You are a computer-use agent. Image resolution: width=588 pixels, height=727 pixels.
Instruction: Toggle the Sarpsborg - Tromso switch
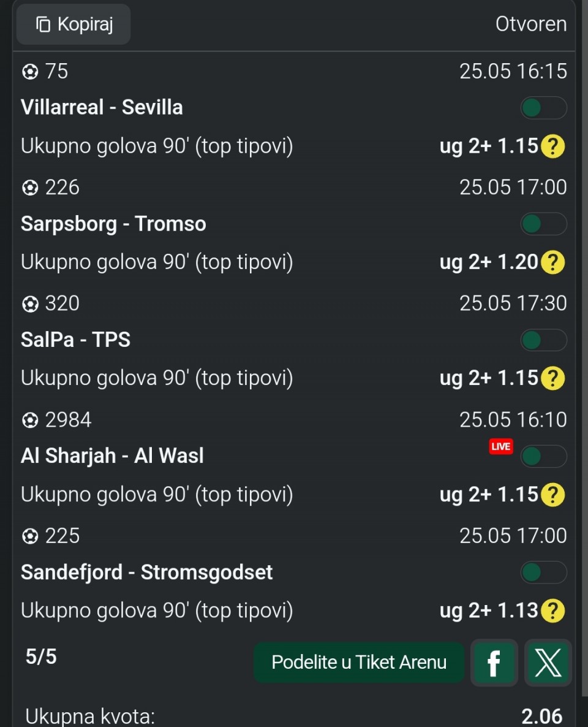click(543, 224)
